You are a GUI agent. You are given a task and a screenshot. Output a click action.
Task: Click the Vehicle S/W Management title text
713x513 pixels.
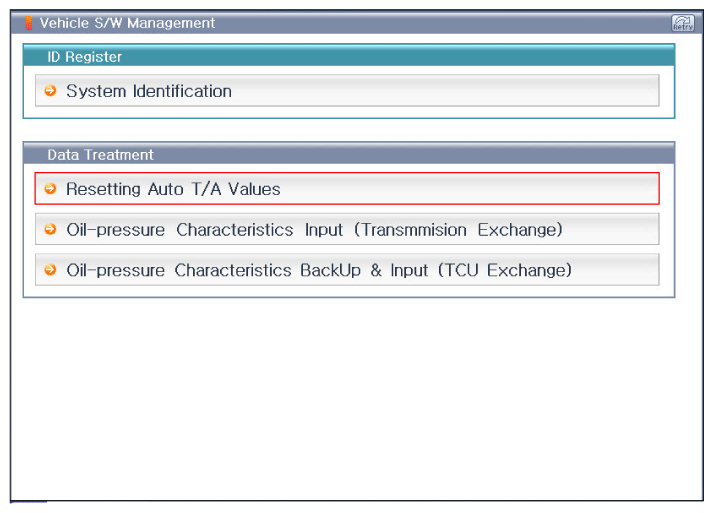(127, 23)
